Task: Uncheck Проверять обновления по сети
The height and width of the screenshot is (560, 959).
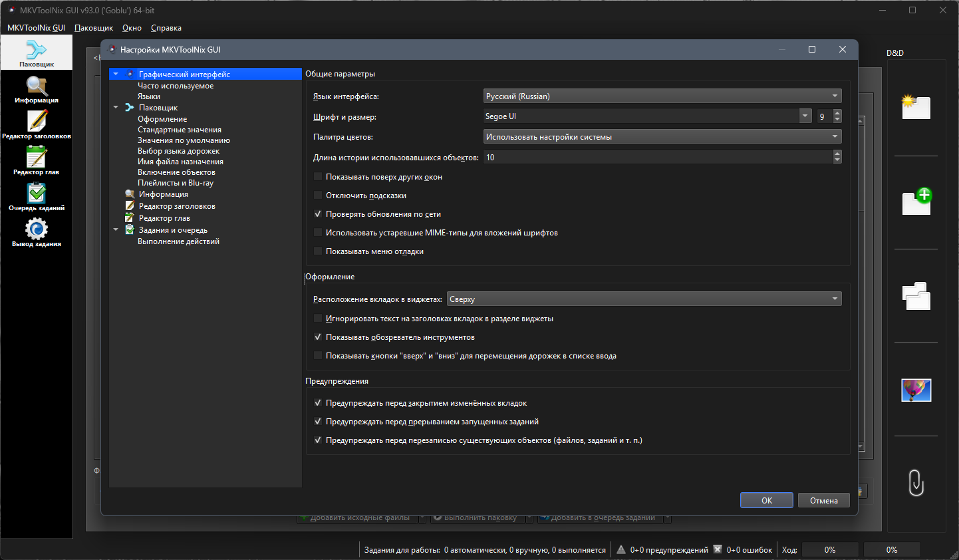Action: click(x=318, y=214)
